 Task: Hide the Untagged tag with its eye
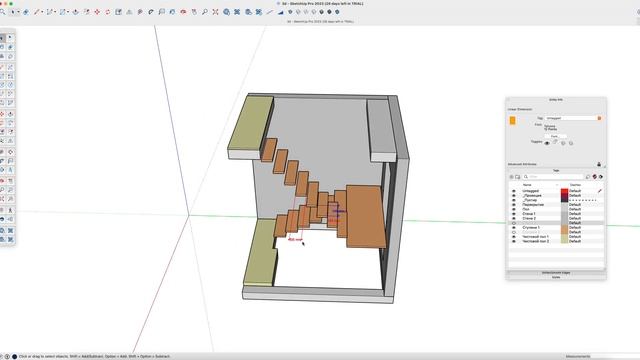coord(514,191)
